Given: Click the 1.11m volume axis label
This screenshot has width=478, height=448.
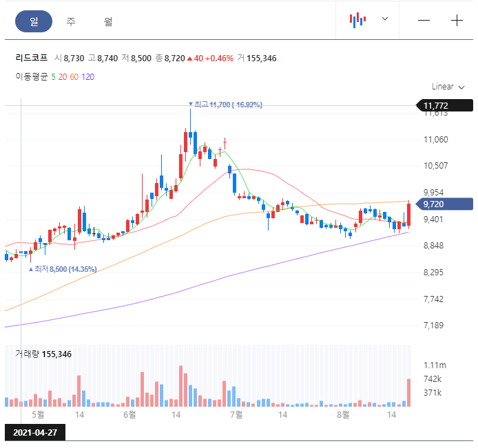Looking at the screenshot, I should (435, 365).
